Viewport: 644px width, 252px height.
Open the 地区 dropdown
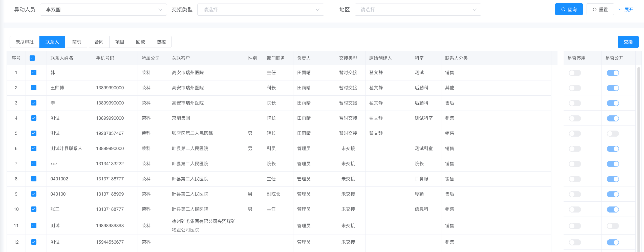pyautogui.click(x=418, y=10)
